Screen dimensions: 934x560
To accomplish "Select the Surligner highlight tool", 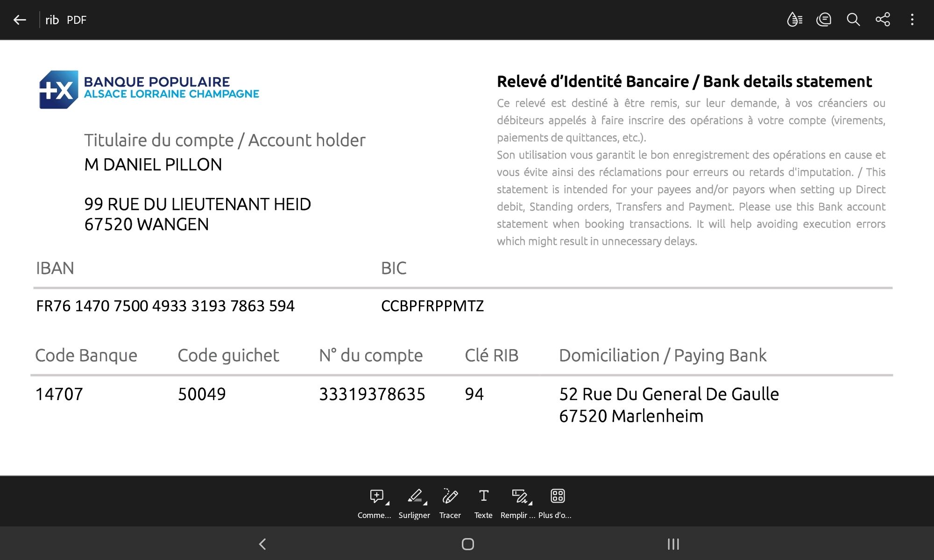I will tap(414, 496).
